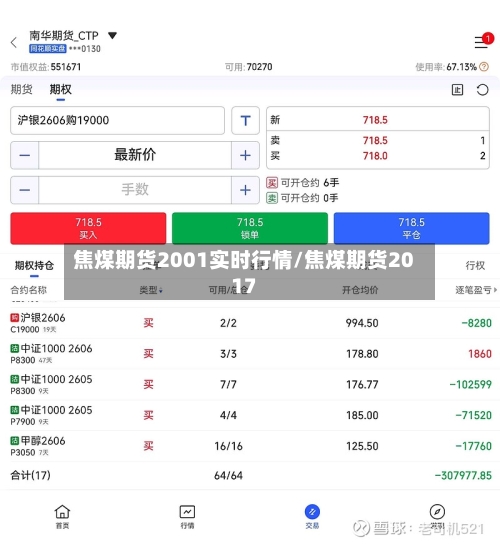This screenshot has height=544, width=500.
Task: Click the buy price 718.0 in quote panel
Action: (375, 156)
